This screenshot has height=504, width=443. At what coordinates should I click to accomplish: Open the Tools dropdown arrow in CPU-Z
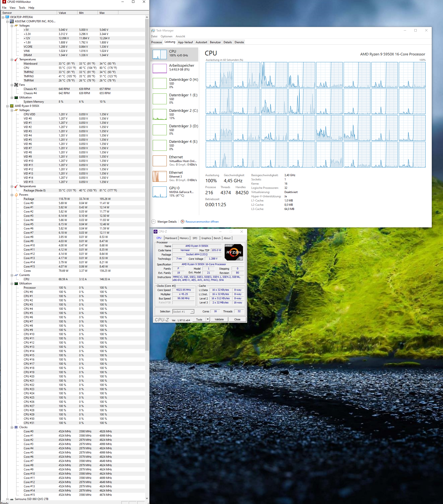[x=208, y=319]
